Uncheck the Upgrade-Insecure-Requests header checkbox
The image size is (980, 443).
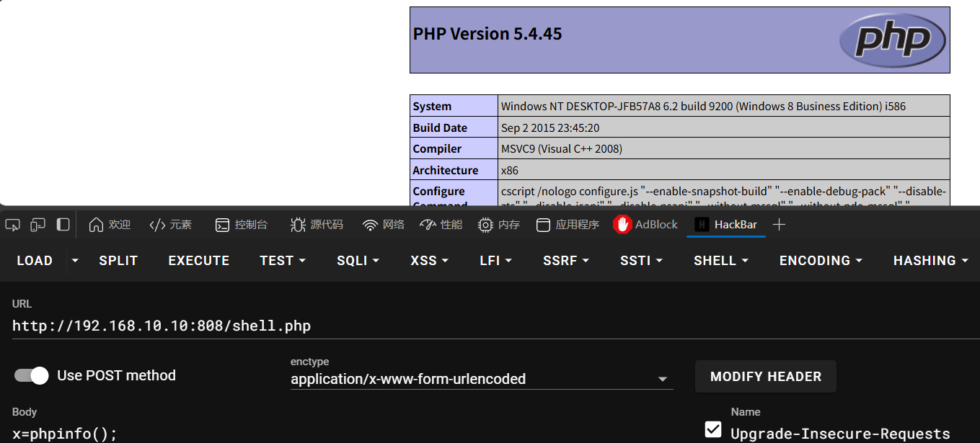click(713, 430)
